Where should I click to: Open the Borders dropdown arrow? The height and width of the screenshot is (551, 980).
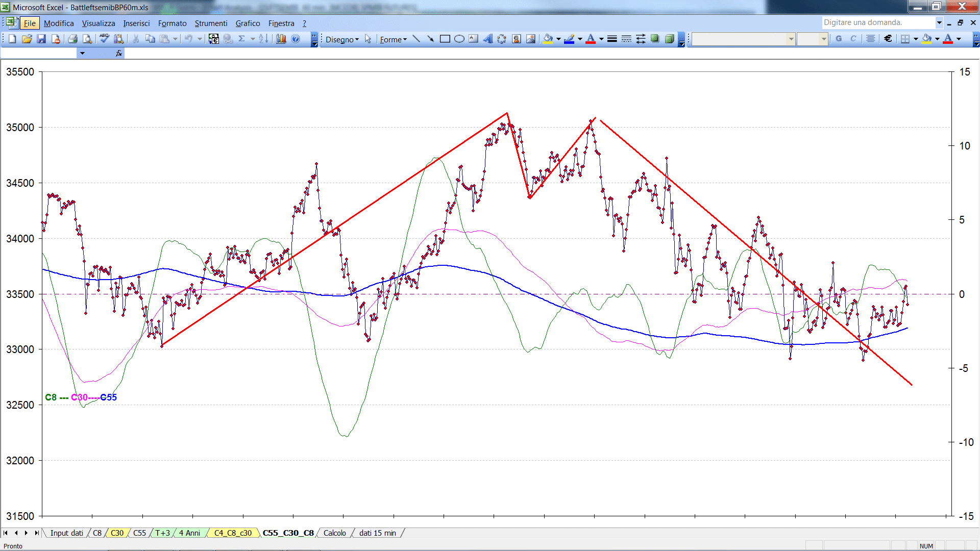(916, 39)
